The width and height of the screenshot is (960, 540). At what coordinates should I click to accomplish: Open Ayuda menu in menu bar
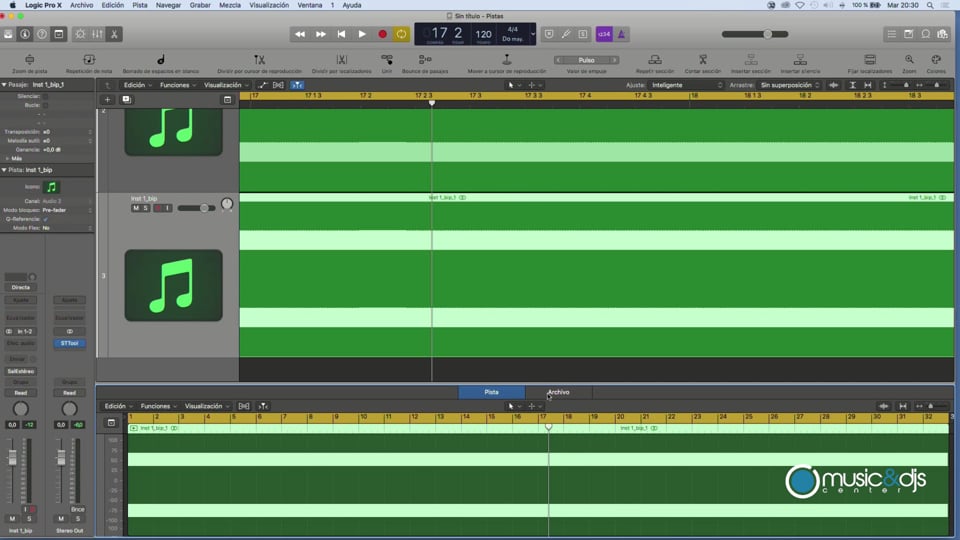(x=351, y=5)
